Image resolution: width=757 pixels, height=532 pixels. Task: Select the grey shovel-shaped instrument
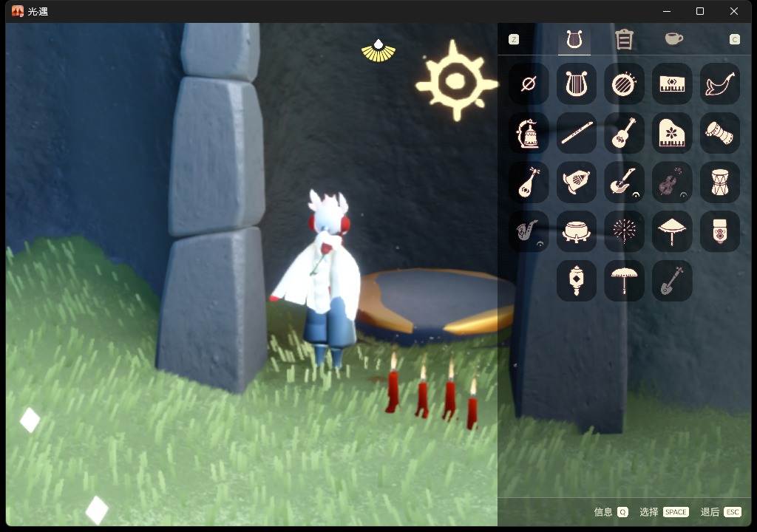(672, 281)
